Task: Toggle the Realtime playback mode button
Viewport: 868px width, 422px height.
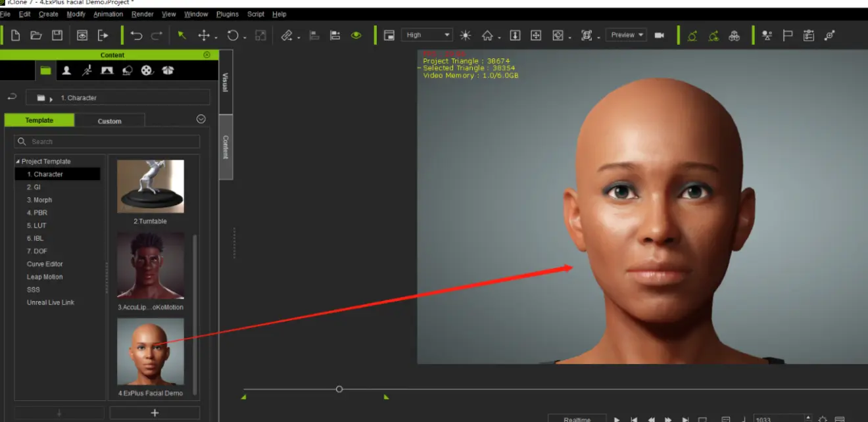Action: point(577,419)
